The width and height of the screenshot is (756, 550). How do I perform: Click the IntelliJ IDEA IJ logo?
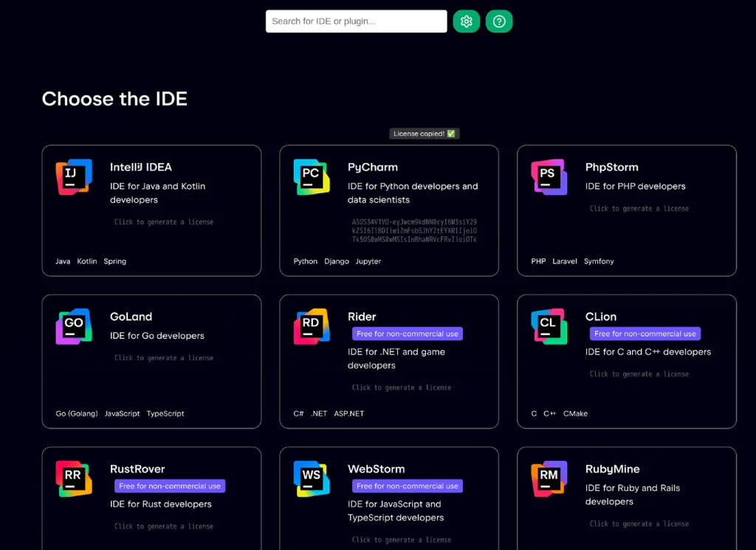[74, 177]
